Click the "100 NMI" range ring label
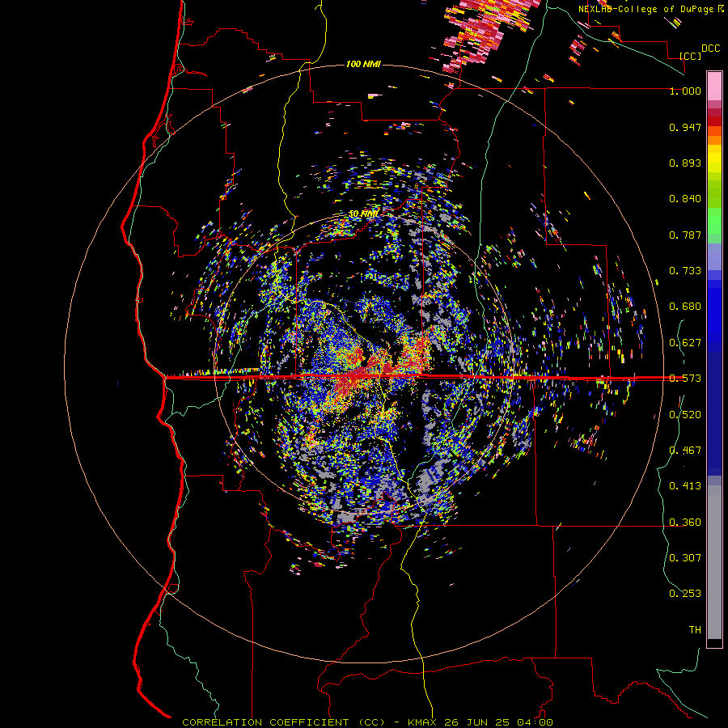The width and height of the screenshot is (728, 728). pos(363,64)
